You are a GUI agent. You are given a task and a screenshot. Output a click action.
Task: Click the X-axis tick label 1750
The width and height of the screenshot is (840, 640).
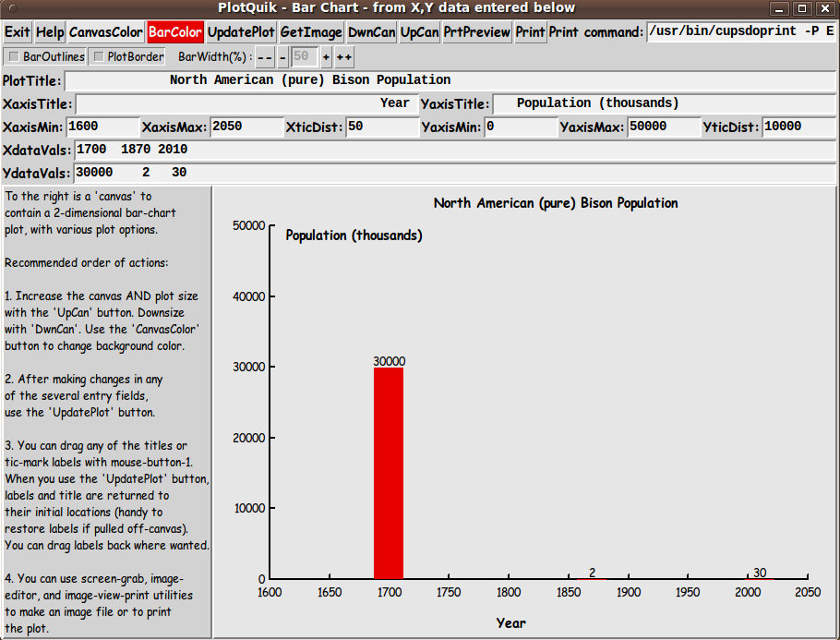pyautogui.click(x=449, y=592)
